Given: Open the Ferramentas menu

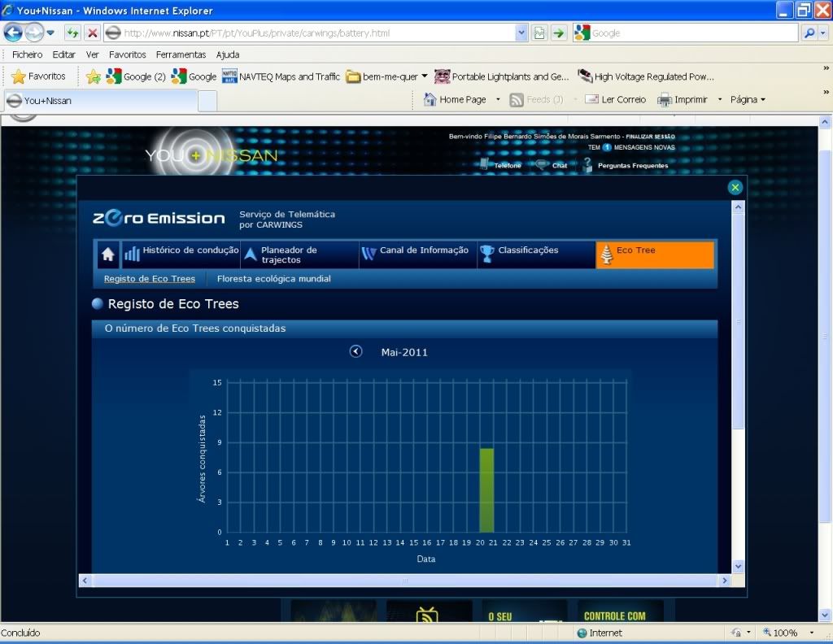Looking at the screenshot, I should tap(181, 54).
